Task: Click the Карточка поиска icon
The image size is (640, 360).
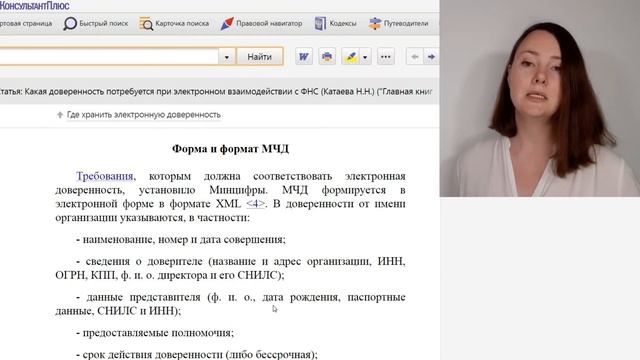Action: tap(146, 24)
